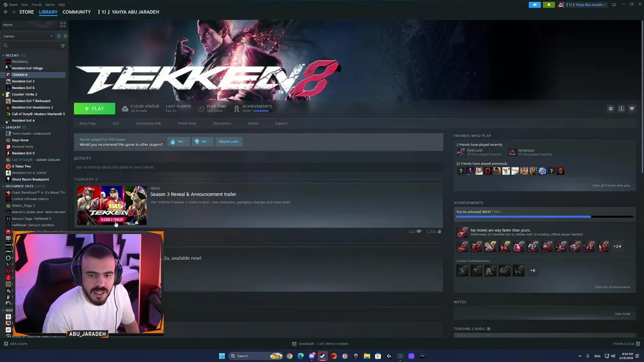Screen dimensions: 644x362
Task: Click the library search field
Action: coord(31,46)
